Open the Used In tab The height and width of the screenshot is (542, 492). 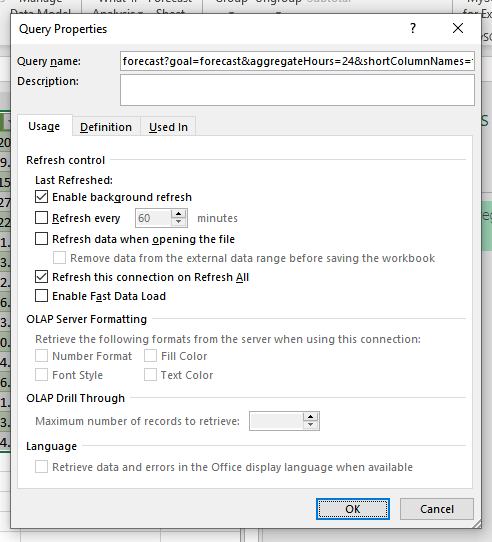pos(168,127)
